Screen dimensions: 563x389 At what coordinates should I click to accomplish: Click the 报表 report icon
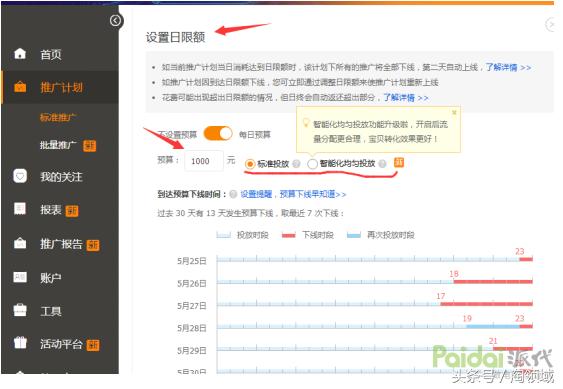[20, 208]
